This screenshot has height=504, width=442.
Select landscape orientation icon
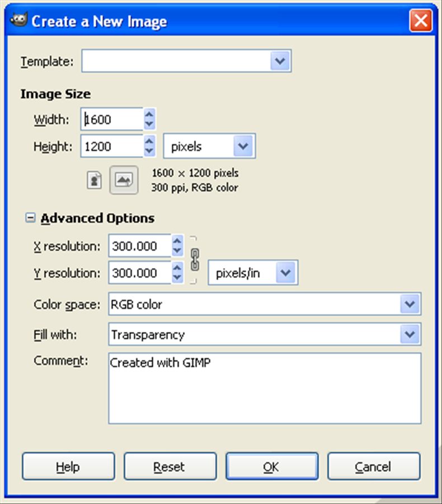124,180
